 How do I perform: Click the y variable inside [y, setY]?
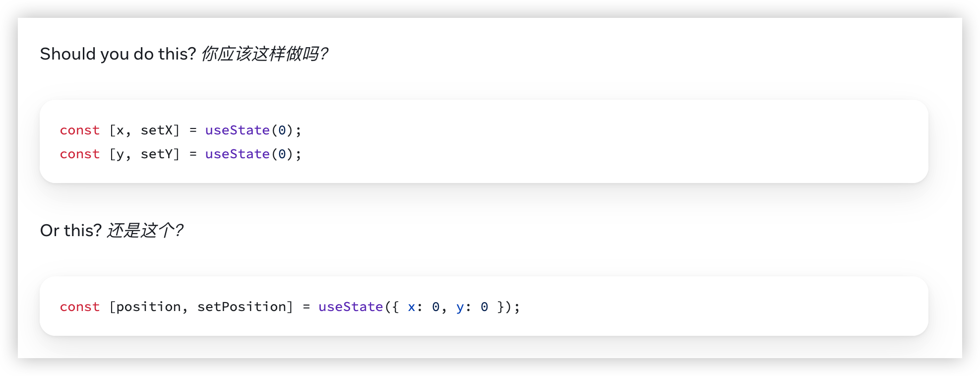120,155
